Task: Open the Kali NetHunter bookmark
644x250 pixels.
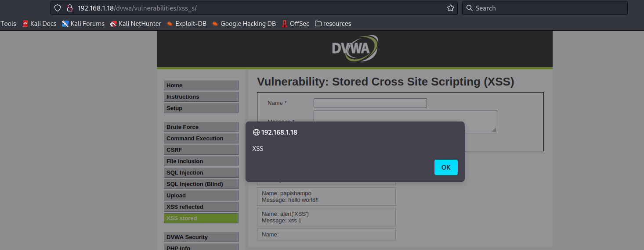Action: 135,24
